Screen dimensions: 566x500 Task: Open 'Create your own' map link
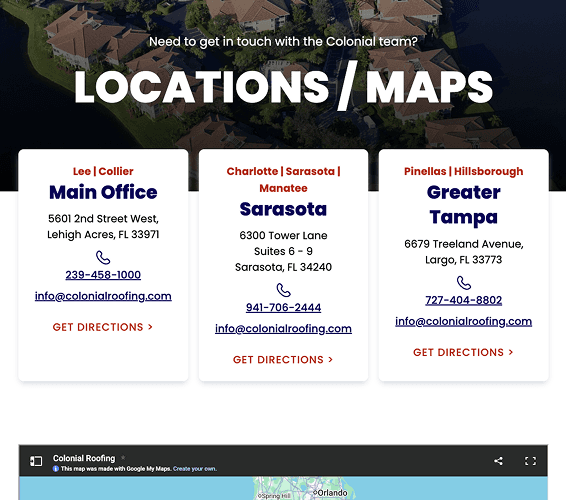195,469
